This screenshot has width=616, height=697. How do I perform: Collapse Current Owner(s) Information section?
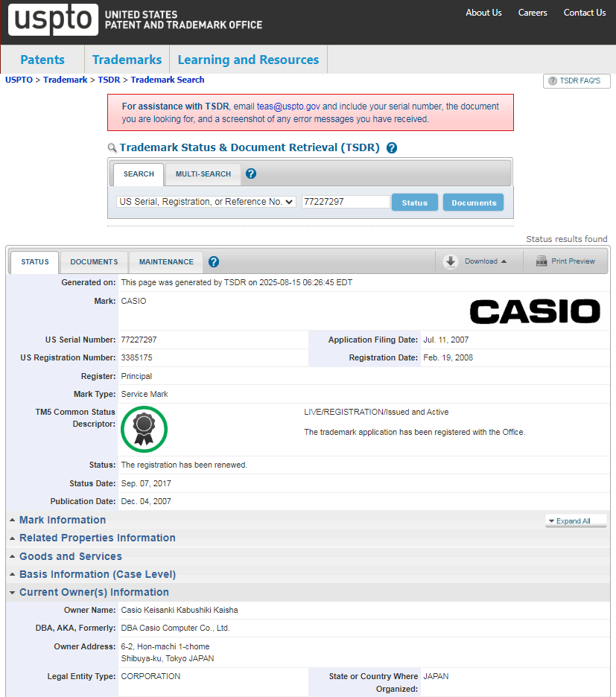point(94,592)
